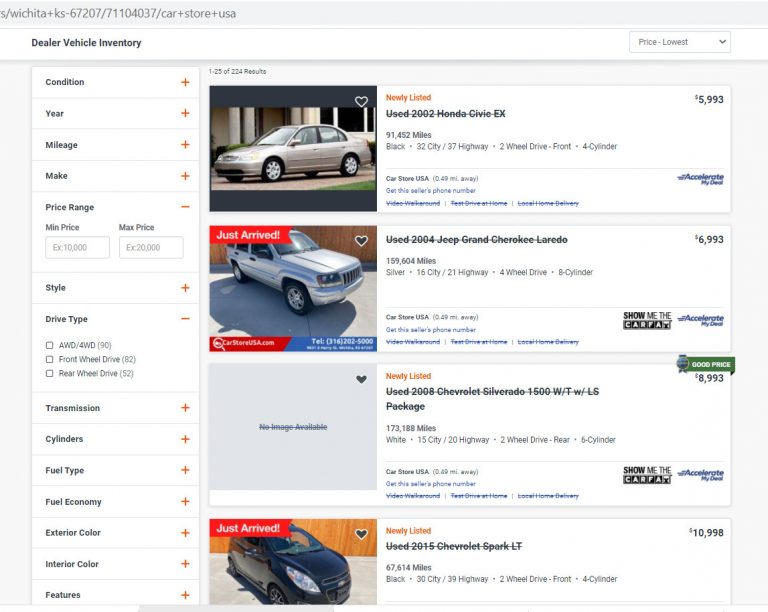This screenshot has width=768, height=612.
Task: Open the Used 2008 Chevrolet Silverado 1500 listing
Action: pyautogui.click(x=492, y=399)
